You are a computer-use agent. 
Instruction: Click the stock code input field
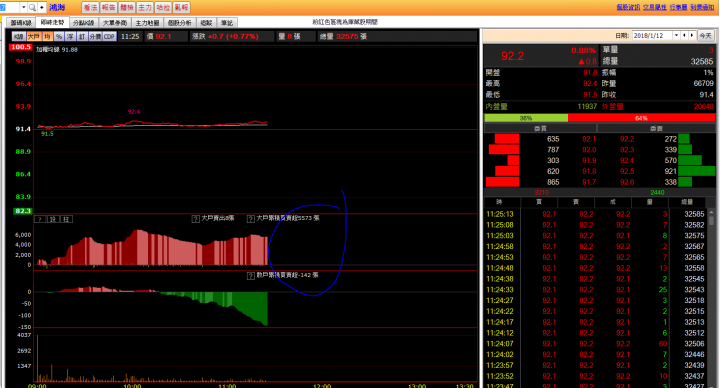pos(9,7)
